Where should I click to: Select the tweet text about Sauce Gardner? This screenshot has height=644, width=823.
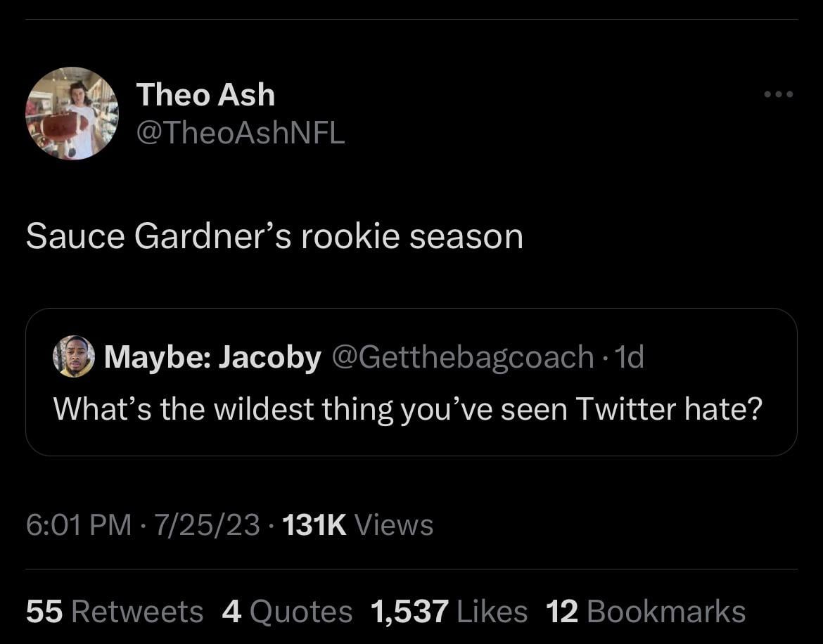[x=274, y=236]
